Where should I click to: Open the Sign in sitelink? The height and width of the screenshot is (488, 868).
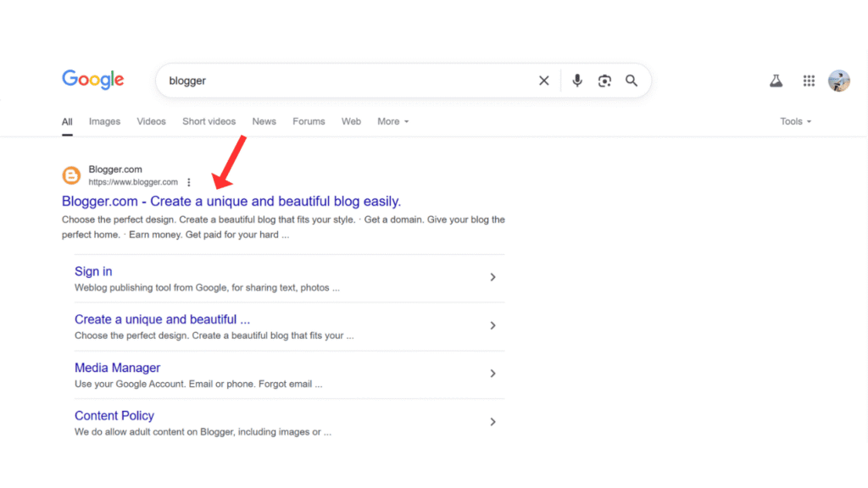(x=93, y=272)
